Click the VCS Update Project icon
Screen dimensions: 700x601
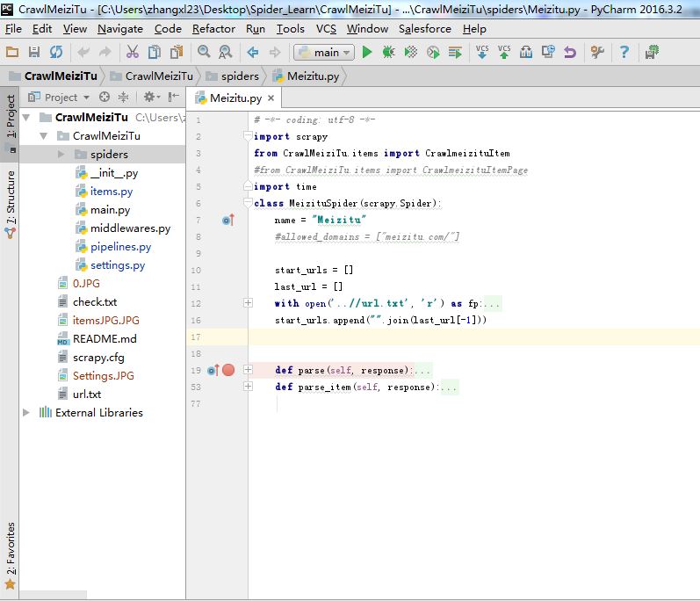[x=482, y=53]
